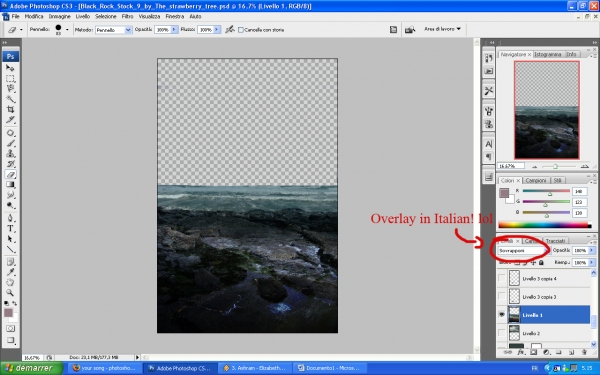Select the Lasso tool

click(x=10, y=88)
